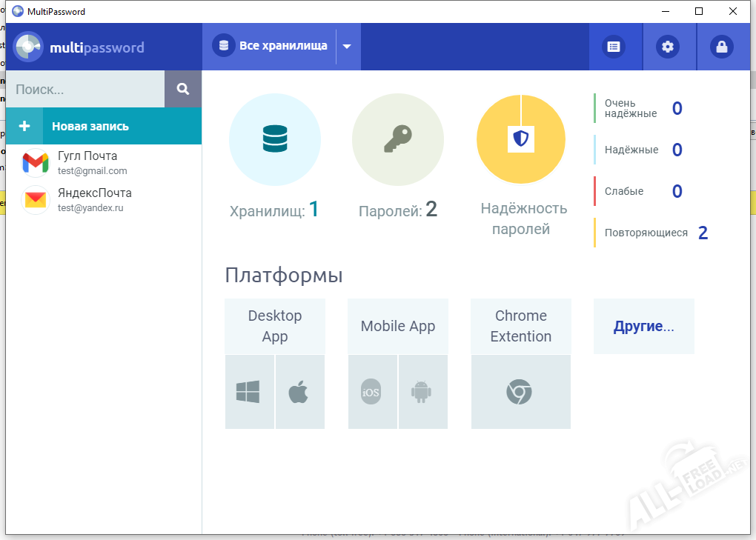Click the list view icon in header

pyautogui.click(x=613, y=47)
